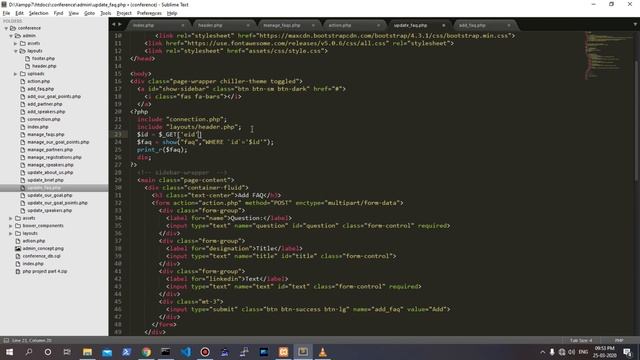Open the Find menu

click(x=58, y=13)
